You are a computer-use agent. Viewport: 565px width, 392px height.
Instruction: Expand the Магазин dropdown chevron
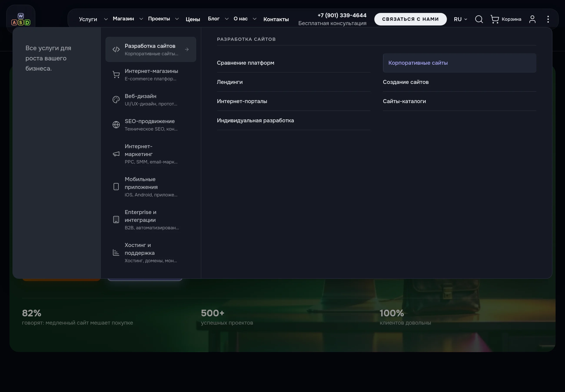pos(141,19)
